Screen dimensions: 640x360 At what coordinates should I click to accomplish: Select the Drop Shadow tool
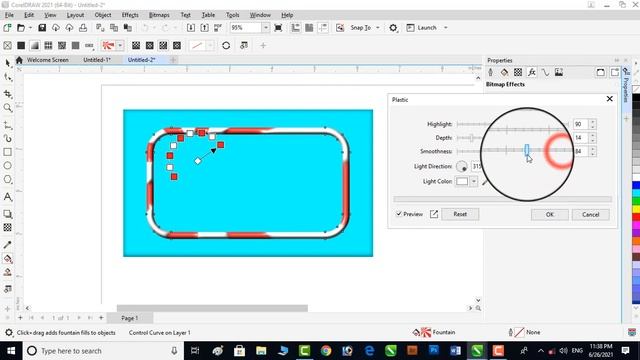[x=7, y=214]
